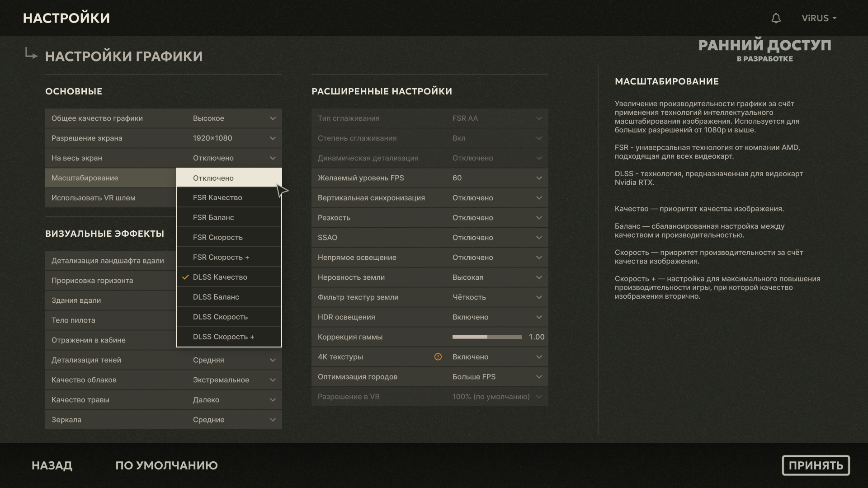Click the 4K textures warning icon
The width and height of the screenshot is (868, 488).
pyautogui.click(x=438, y=357)
